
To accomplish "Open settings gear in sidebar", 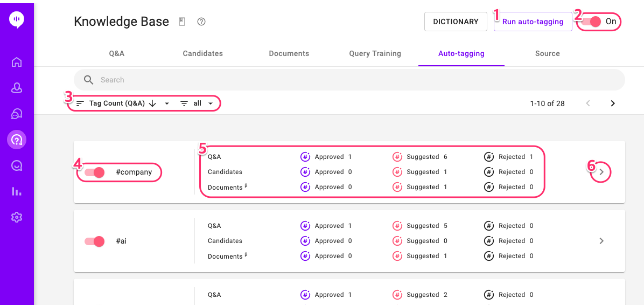I will click(x=17, y=217).
